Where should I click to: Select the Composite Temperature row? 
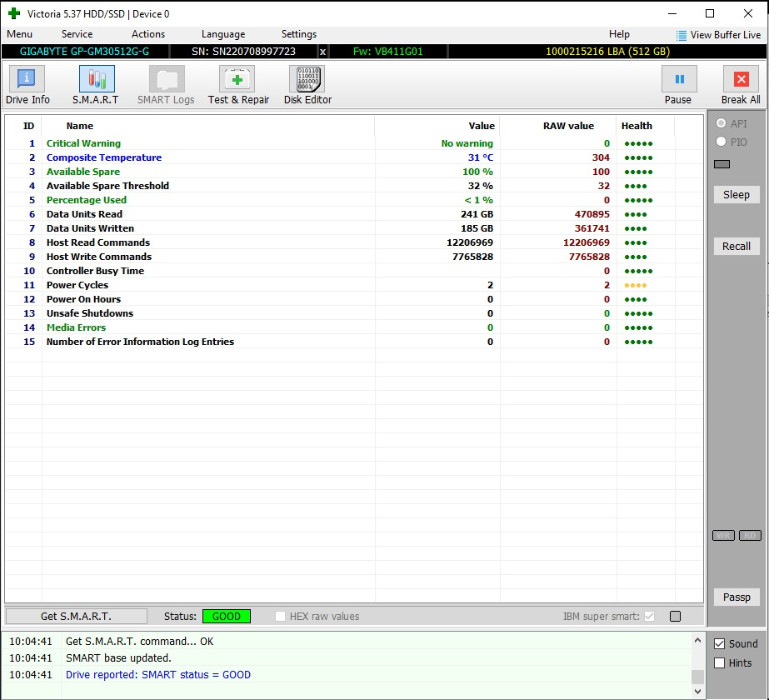104,157
